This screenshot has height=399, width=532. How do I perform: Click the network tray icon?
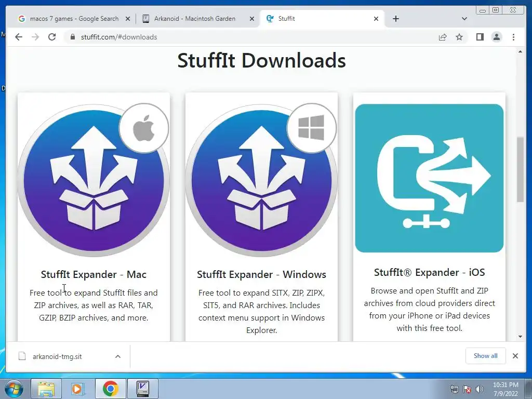point(454,389)
